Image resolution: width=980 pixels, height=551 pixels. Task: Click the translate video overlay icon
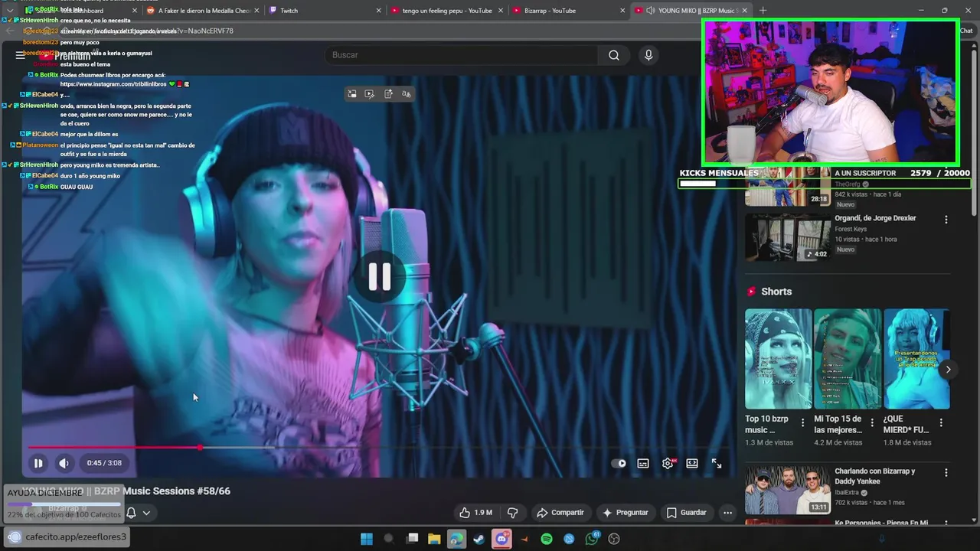point(407,93)
